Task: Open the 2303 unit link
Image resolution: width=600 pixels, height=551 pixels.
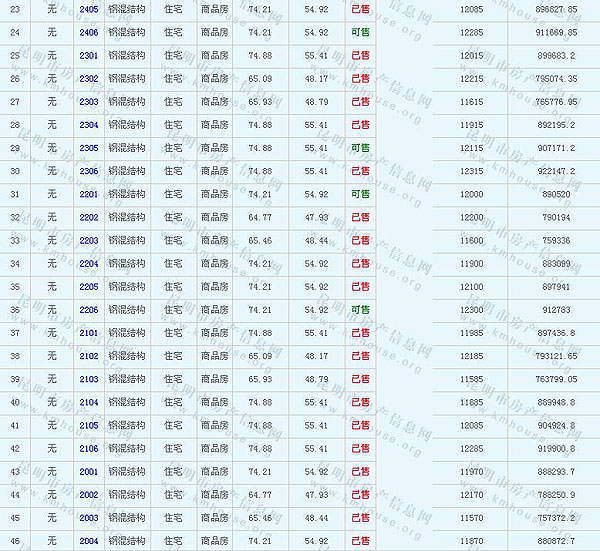Action: tap(89, 101)
